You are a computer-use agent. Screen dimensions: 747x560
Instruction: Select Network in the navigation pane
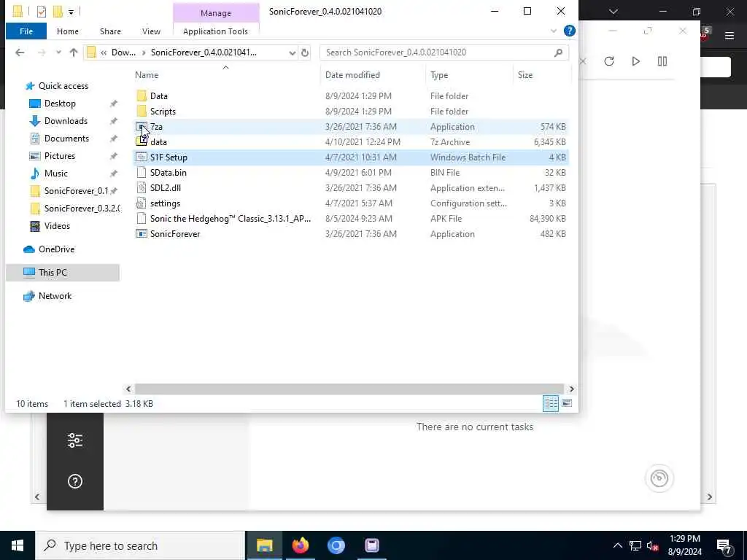55,296
